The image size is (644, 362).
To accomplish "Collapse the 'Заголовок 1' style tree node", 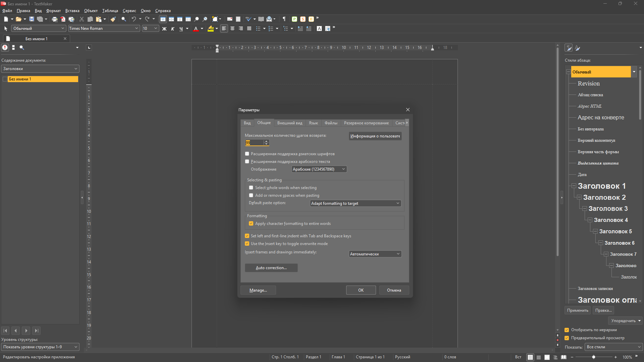I will (574, 186).
